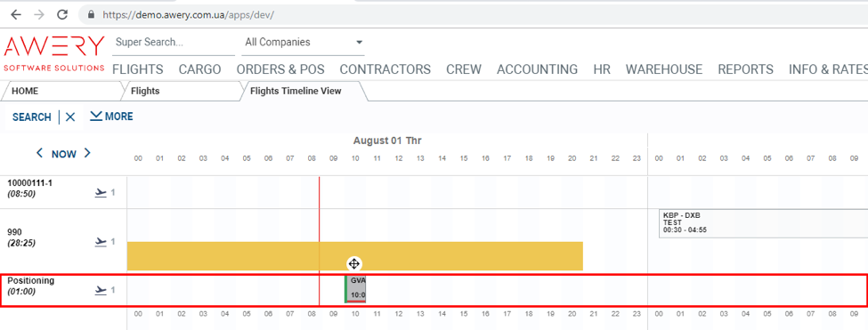This screenshot has width=868, height=330.
Task: Jump to NOW on the timeline
Action: click(x=64, y=154)
